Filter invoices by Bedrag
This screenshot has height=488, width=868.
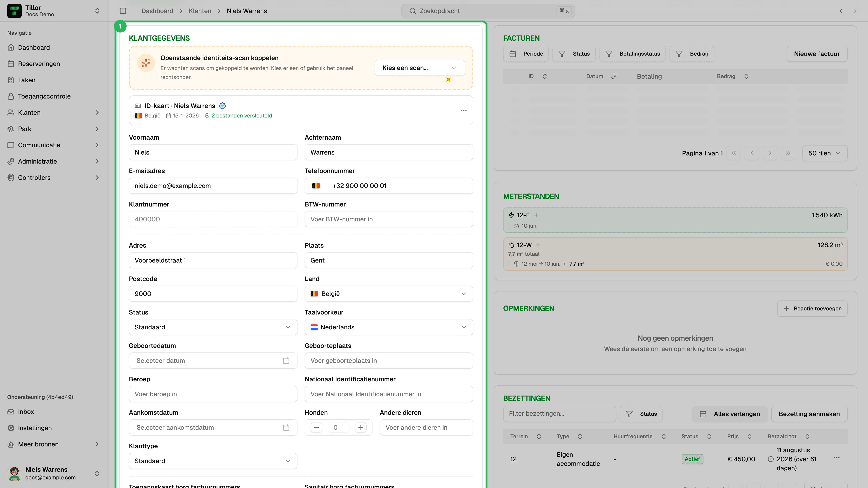(692, 54)
